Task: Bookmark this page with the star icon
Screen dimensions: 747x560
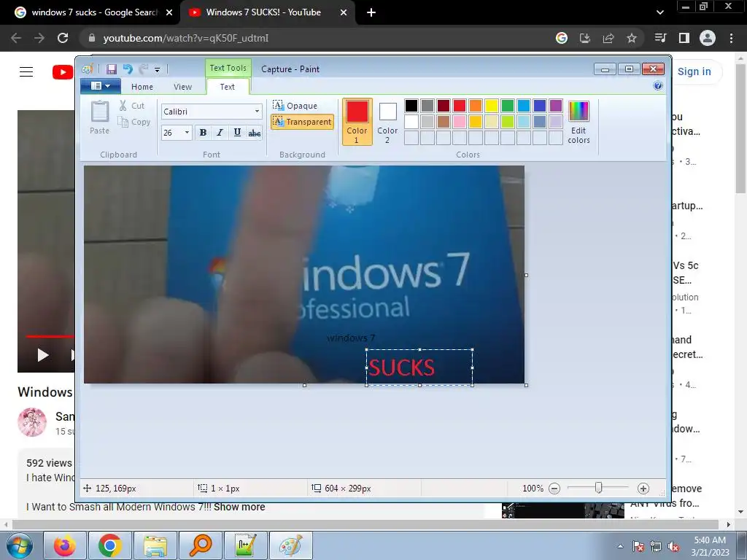Action: click(632, 38)
